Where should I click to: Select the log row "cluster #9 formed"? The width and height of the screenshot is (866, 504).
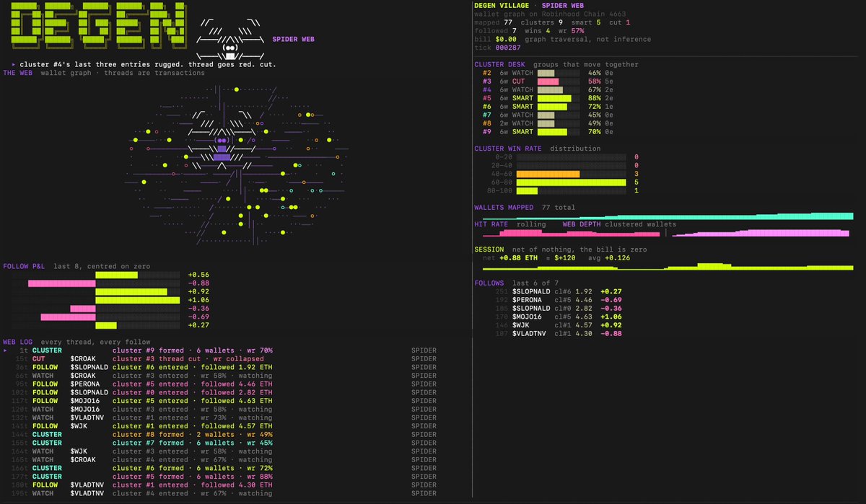[x=220, y=350]
